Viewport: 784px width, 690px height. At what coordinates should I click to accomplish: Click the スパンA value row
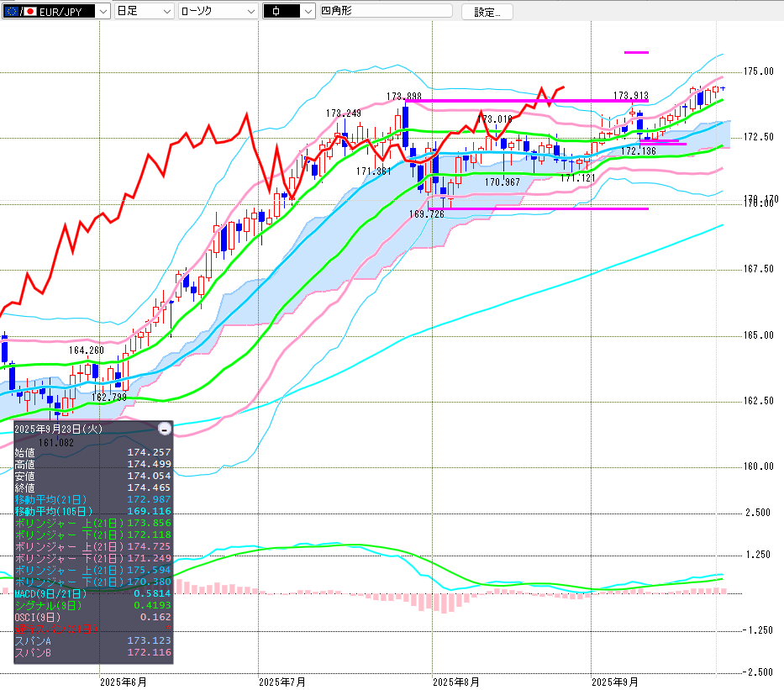[x=92, y=640]
